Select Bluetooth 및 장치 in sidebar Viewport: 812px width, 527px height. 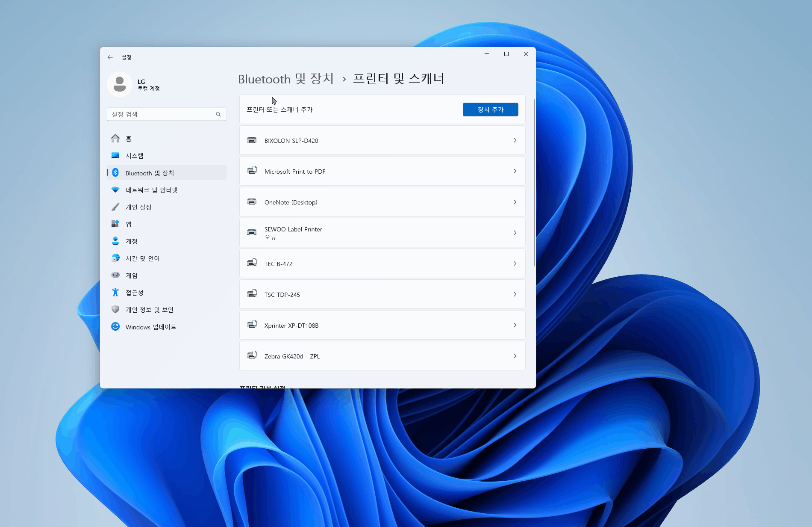tap(167, 173)
